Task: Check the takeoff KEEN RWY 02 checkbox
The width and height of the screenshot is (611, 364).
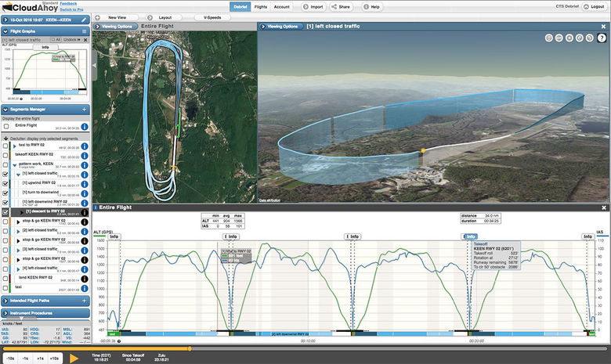Action: pos(5,155)
